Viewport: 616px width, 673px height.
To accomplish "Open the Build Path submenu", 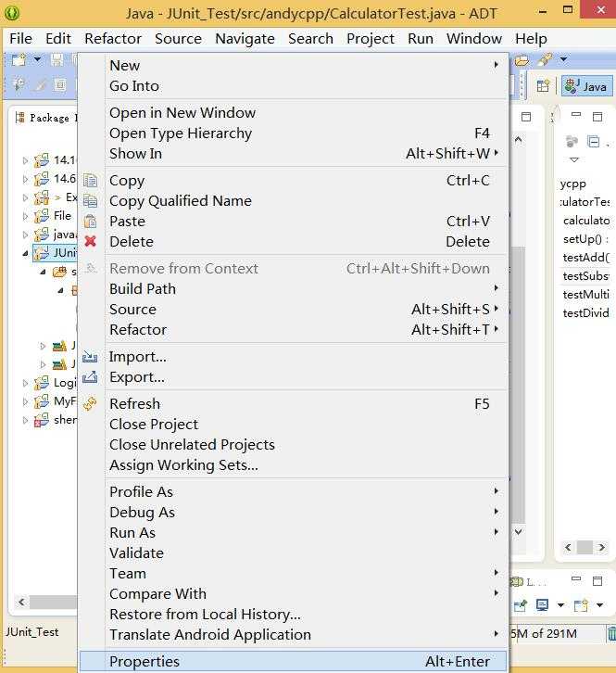I will click(293, 289).
